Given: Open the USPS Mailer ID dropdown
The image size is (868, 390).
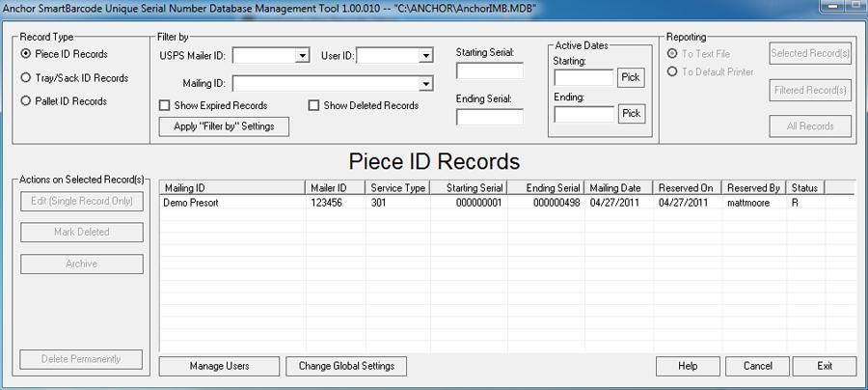Looking at the screenshot, I should pos(302,55).
